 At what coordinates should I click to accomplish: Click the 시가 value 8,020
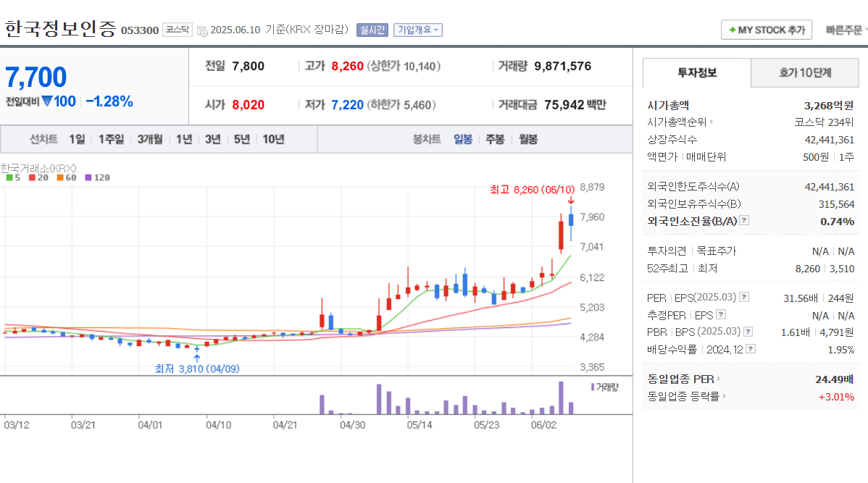pos(248,104)
